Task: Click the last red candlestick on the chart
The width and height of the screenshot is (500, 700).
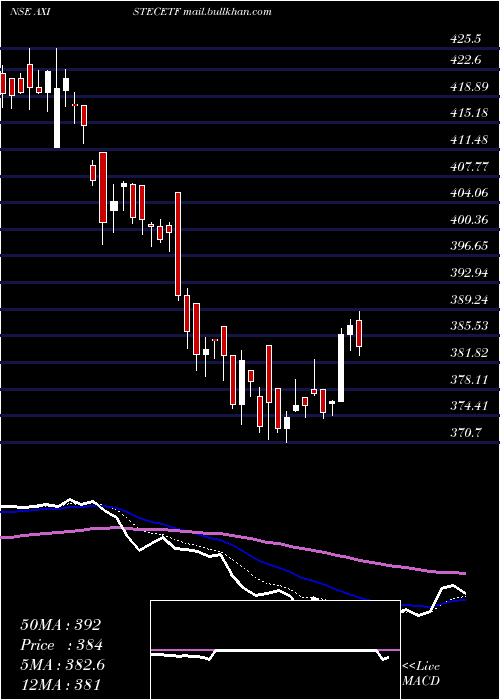Action: click(359, 333)
